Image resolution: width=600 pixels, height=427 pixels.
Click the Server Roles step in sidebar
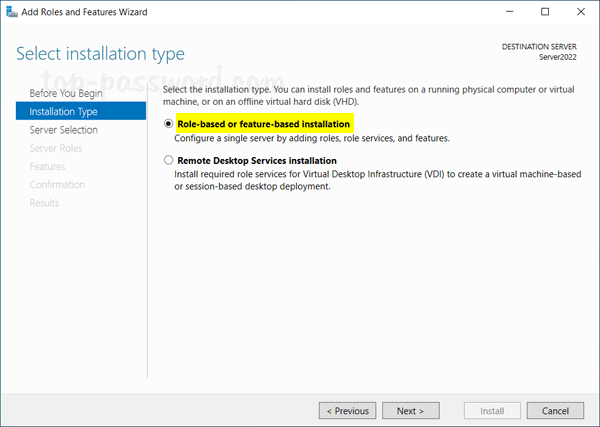pyautogui.click(x=57, y=148)
